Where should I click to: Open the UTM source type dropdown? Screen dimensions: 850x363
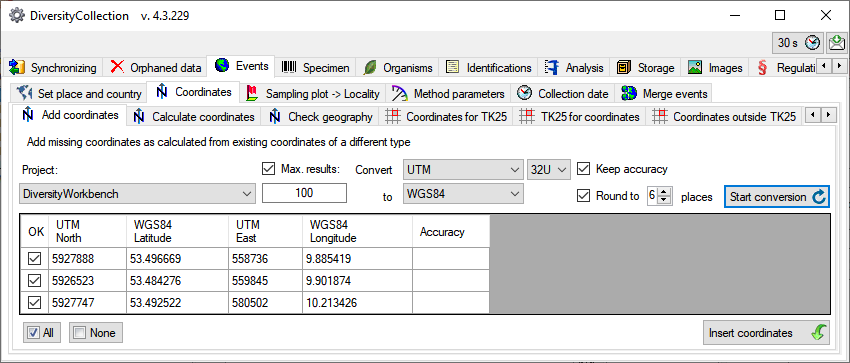pyautogui.click(x=463, y=170)
